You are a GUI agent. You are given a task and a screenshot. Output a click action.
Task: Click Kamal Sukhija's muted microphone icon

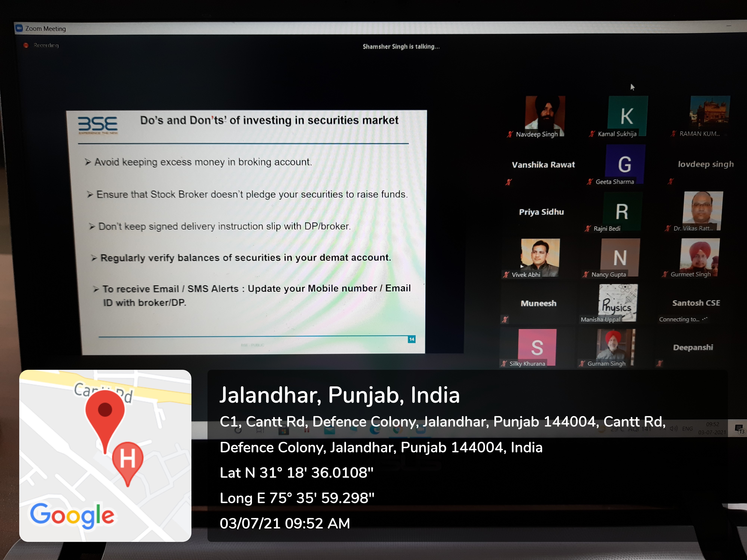pos(592,134)
